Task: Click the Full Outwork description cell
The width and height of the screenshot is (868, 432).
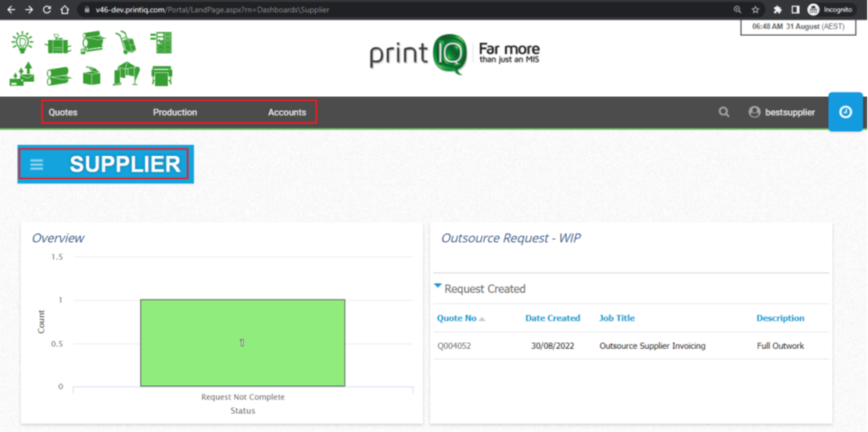Action: (780, 346)
